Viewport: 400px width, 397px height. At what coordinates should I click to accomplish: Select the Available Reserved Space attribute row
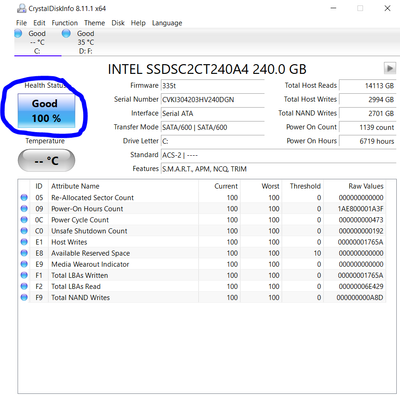[202, 253]
